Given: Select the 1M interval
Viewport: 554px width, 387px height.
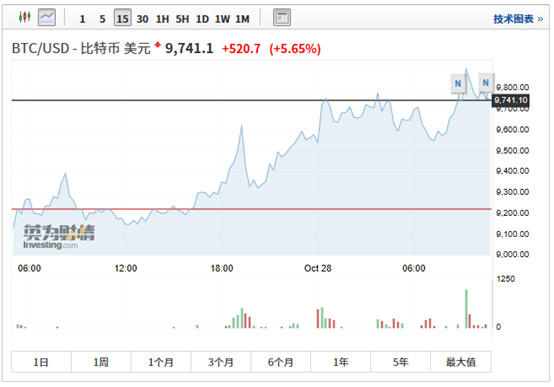Looking at the screenshot, I should click(242, 19).
